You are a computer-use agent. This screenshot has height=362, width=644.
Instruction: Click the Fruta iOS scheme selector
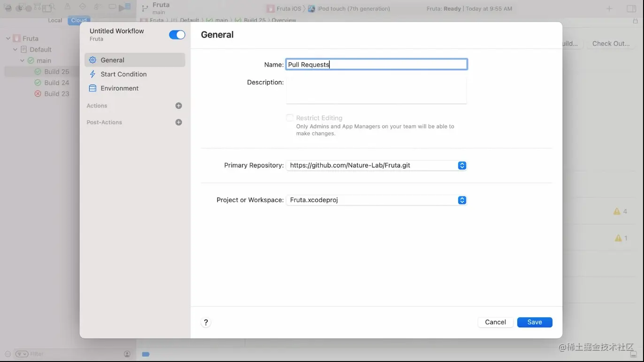284,8
